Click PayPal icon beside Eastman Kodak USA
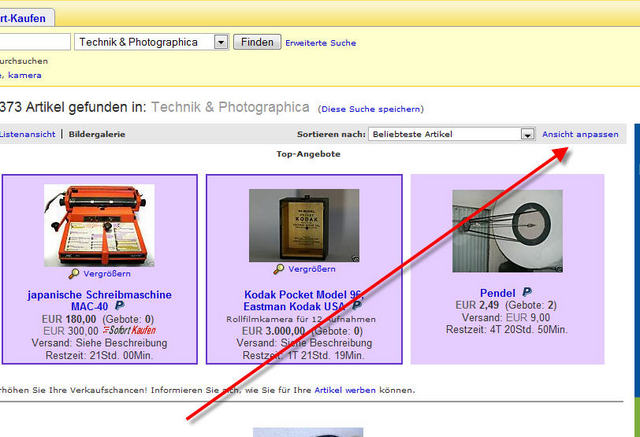Image resolution: width=640 pixels, height=437 pixels. coord(357,306)
